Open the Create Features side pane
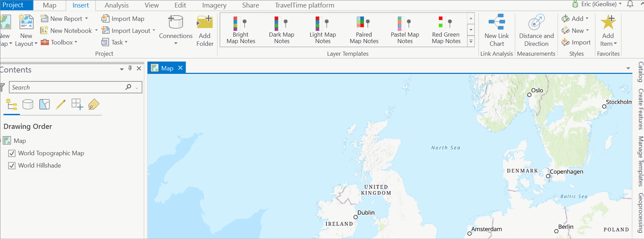The width and height of the screenshot is (644, 239). tap(640, 109)
